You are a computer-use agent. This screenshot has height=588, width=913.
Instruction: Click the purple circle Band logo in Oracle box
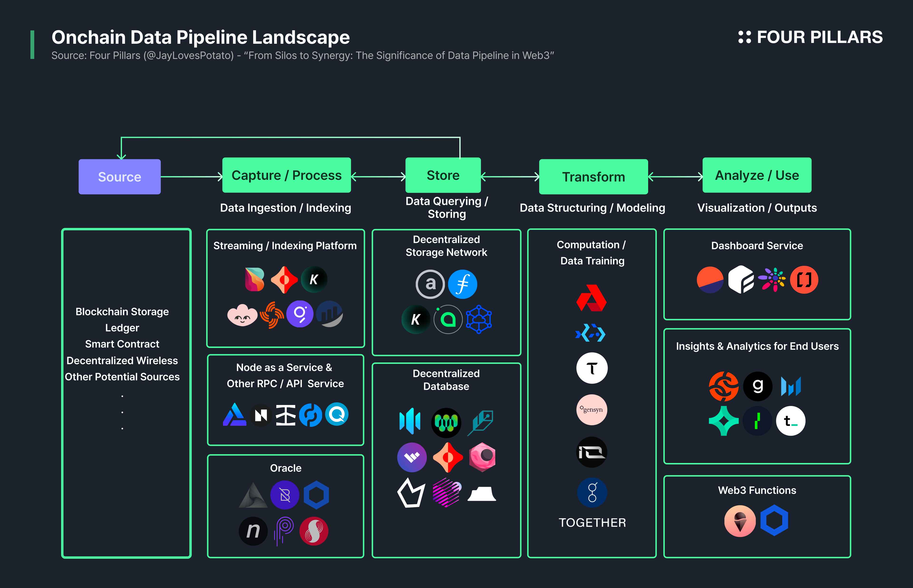click(284, 495)
